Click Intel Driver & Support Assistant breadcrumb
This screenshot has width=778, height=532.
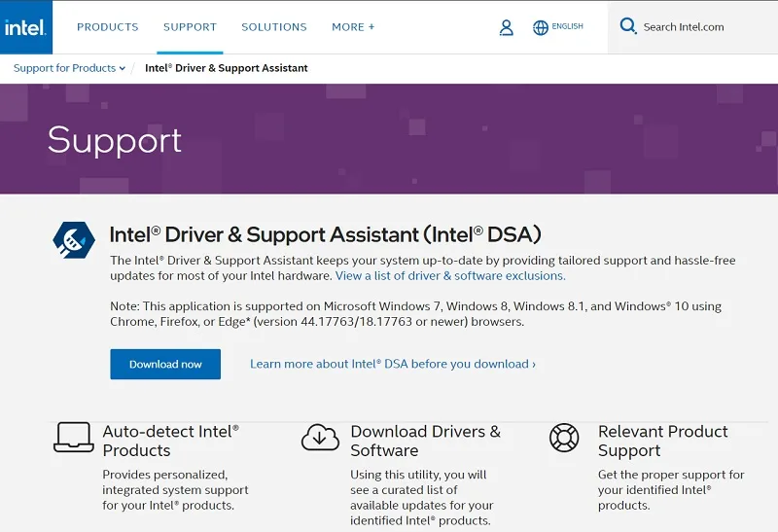pos(227,68)
